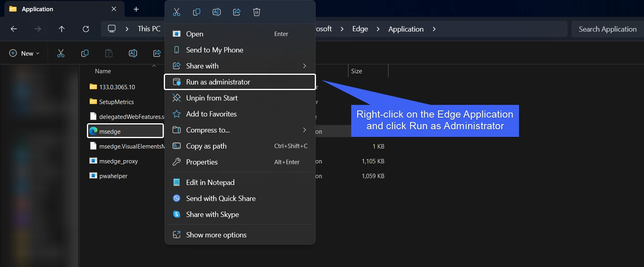Click the 1,105 KB size cell
644x267 pixels.
373,161
